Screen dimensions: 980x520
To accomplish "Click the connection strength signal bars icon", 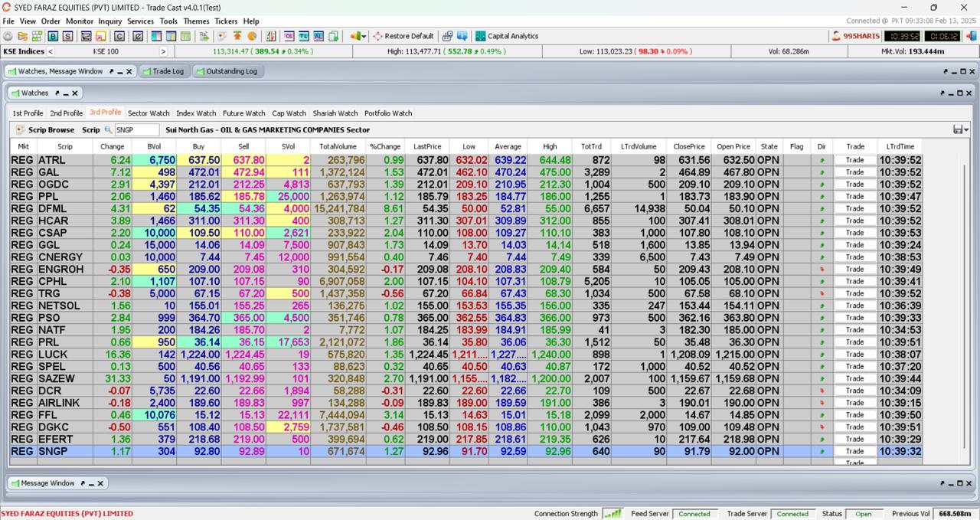I will 612,514.
